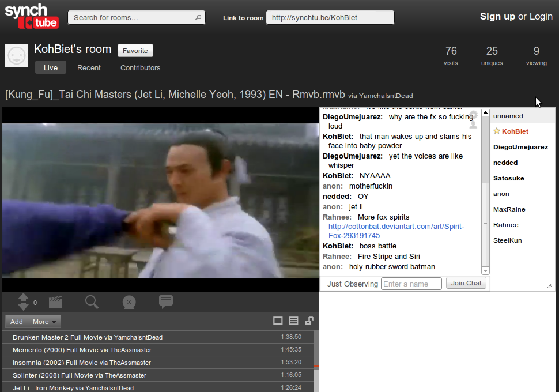Select Jet Li - Iron Monkey in playlist
The width and height of the screenshot is (559, 392).
[x=158, y=387]
